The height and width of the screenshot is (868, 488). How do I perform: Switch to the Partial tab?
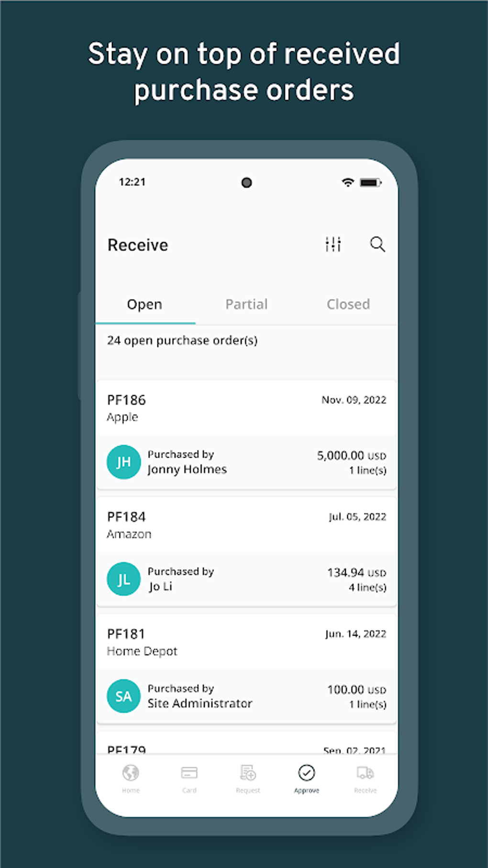246,304
